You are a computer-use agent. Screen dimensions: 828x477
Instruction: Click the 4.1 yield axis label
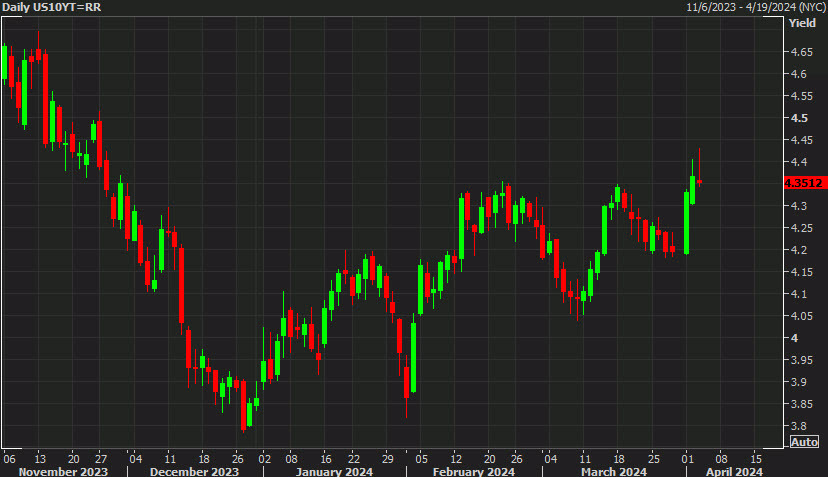pos(798,294)
